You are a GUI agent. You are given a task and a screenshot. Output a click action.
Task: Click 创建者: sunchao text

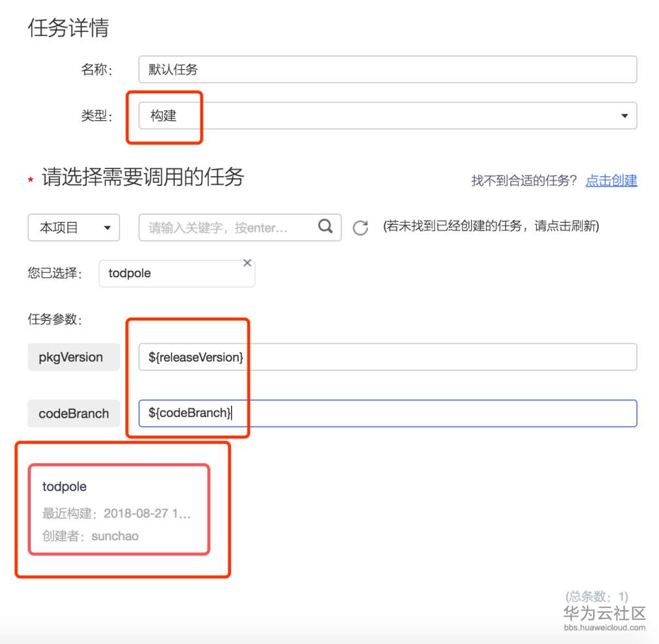[90, 536]
